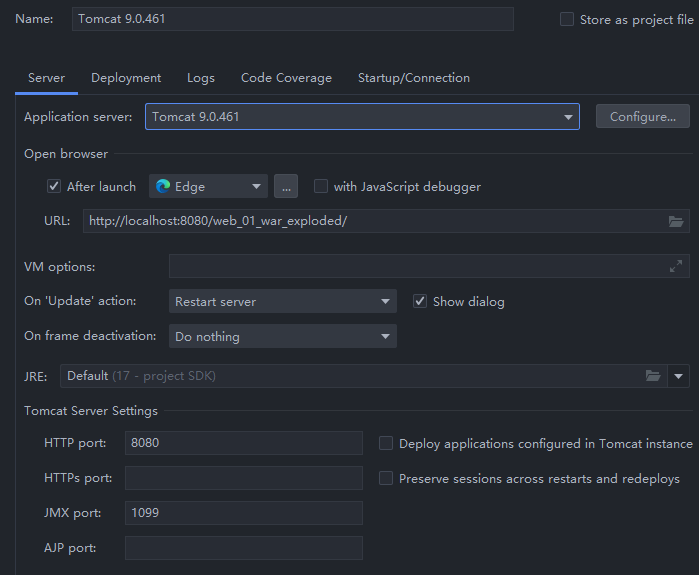
Task: Enable Preserve sessions across restarts and redeploys
Action: coord(386,478)
